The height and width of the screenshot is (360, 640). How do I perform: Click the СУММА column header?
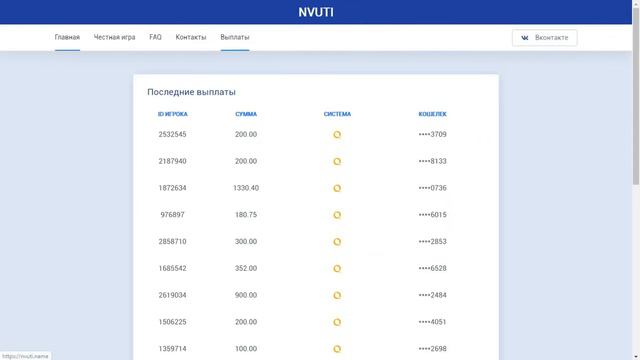tap(246, 114)
